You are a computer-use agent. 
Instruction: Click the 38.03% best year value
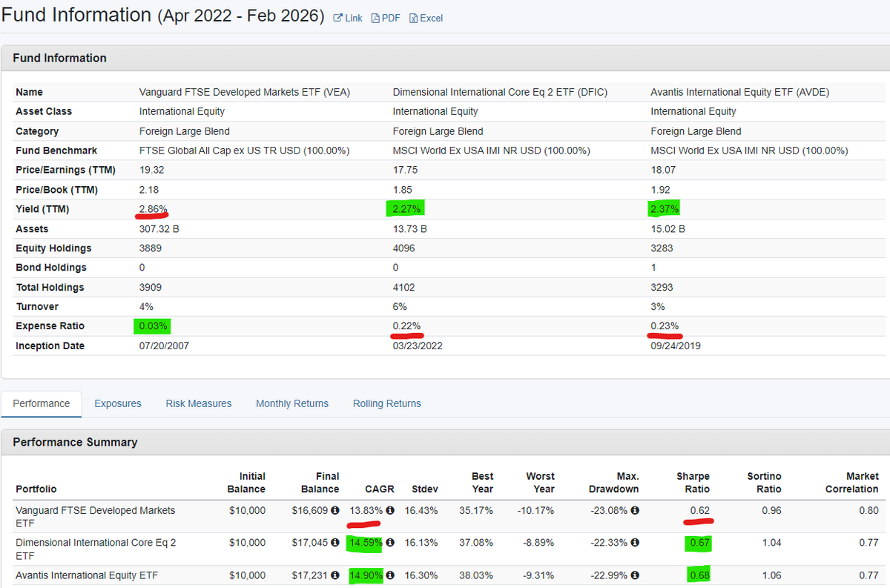click(x=475, y=575)
